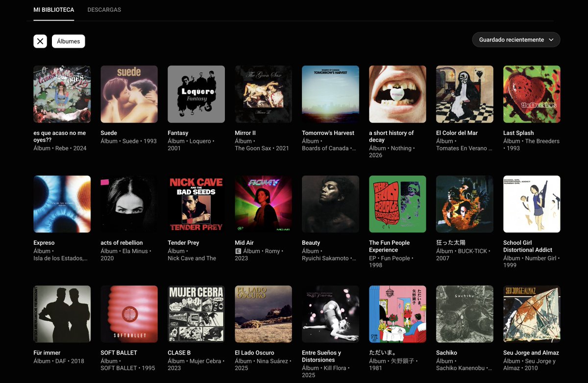
Task: Open the El Color del Mar cover
Action: point(465,94)
